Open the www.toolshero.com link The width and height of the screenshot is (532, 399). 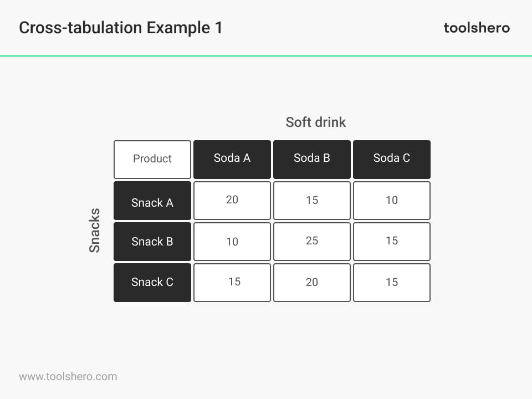(x=68, y=376)
